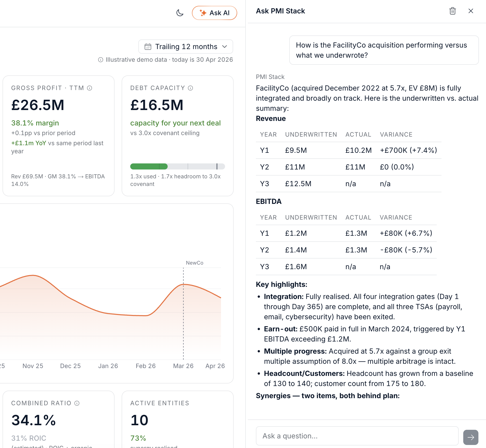Click the sparkle icon inside Ask AI

(x=203, y=13)
